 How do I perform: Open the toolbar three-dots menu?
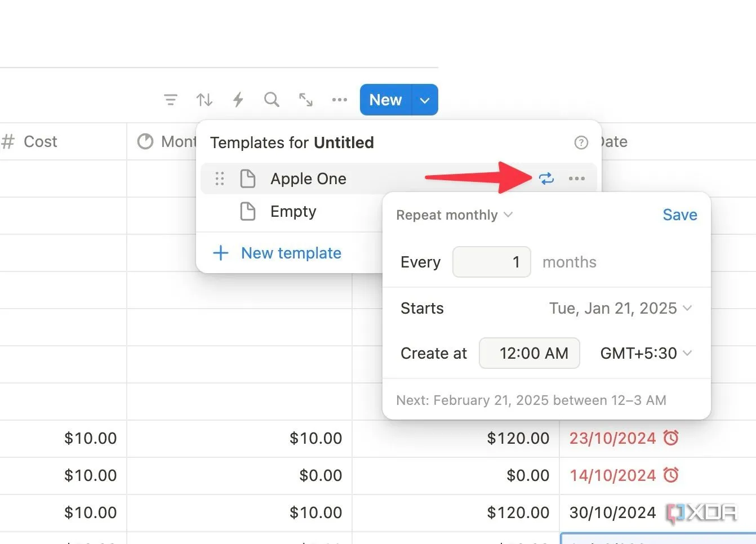(x=340, y=100)
